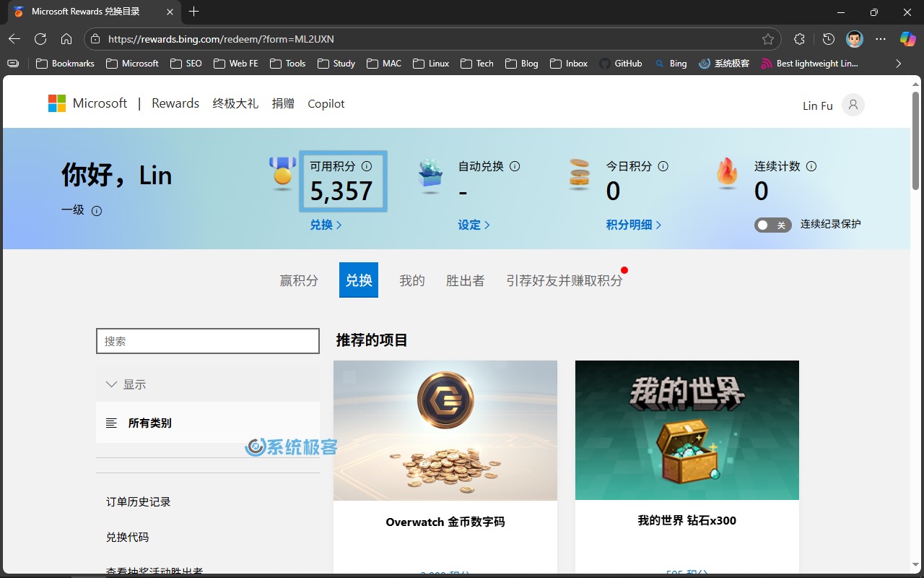Open the 胜出者 tab

(x=466, y=280)
